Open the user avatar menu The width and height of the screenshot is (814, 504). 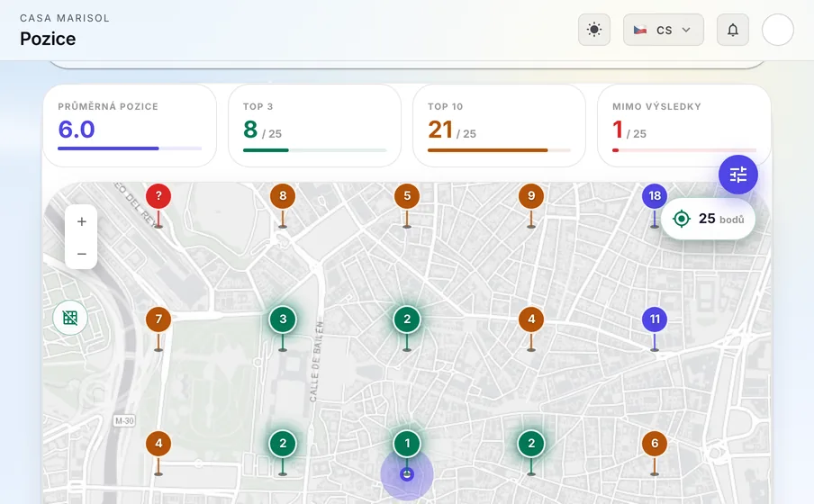pyautogui.click(x=778, y=30)
